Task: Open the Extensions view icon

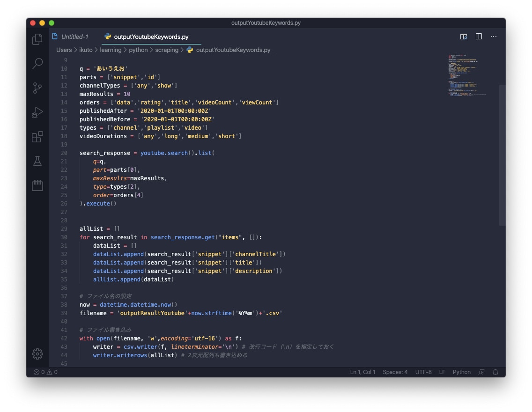Action: coord(37,137)
